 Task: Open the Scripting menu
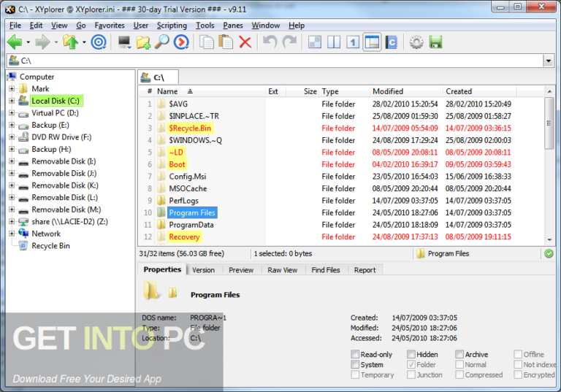tap(172, 26)
